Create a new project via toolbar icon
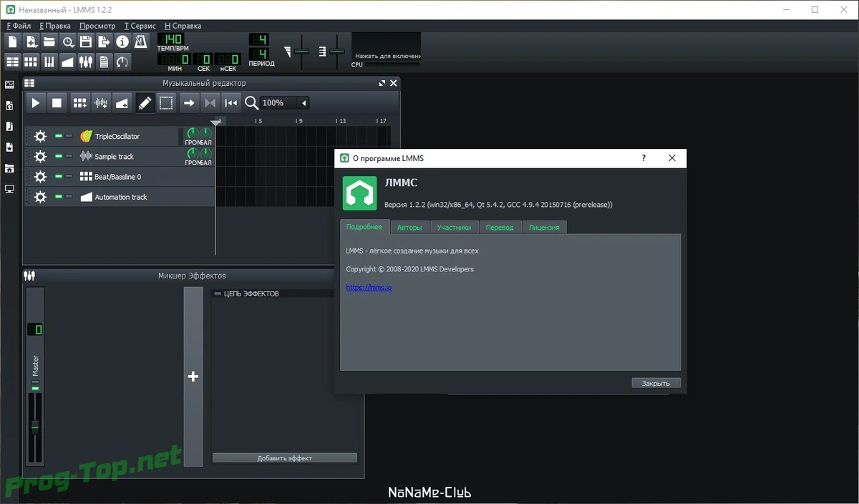 (x=12, y=42)
